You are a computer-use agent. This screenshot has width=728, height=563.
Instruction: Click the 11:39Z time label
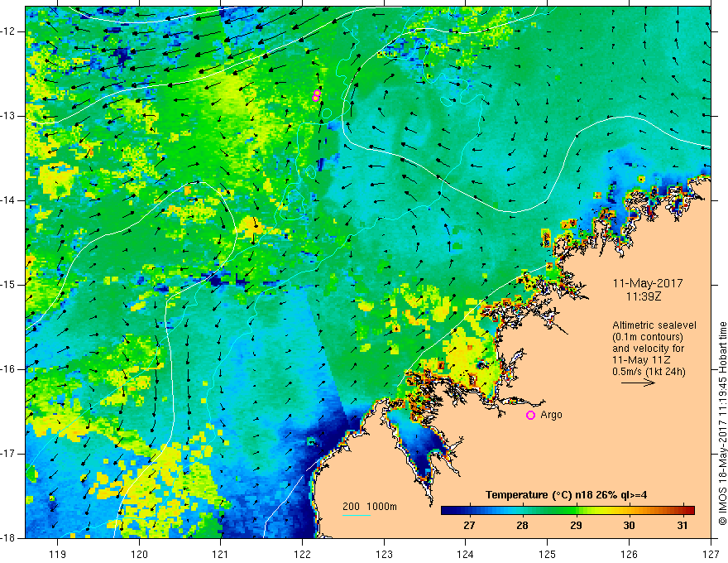pos(644,296)
